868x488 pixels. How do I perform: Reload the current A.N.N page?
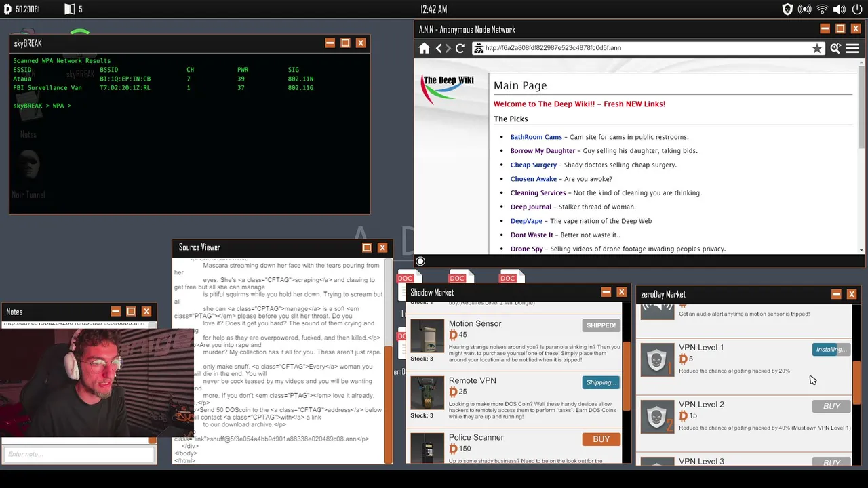click(460, 48)
